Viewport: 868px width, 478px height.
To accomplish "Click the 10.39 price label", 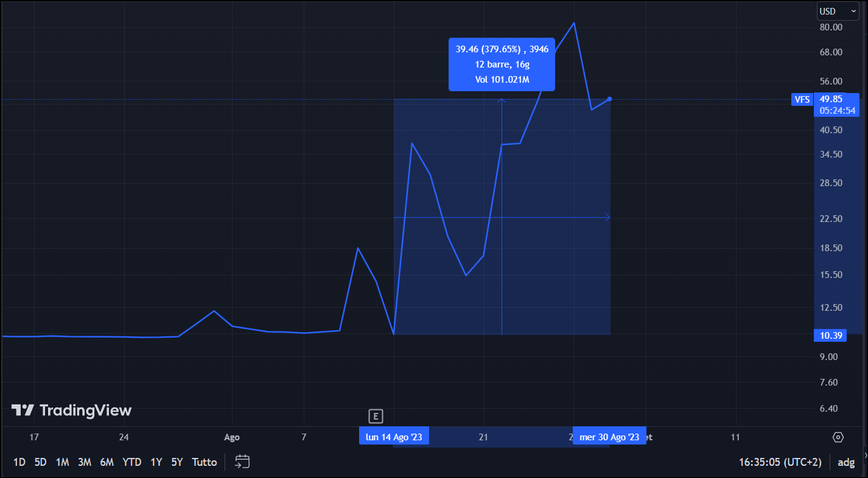I will pyautogui.click(x=830, y=336).
